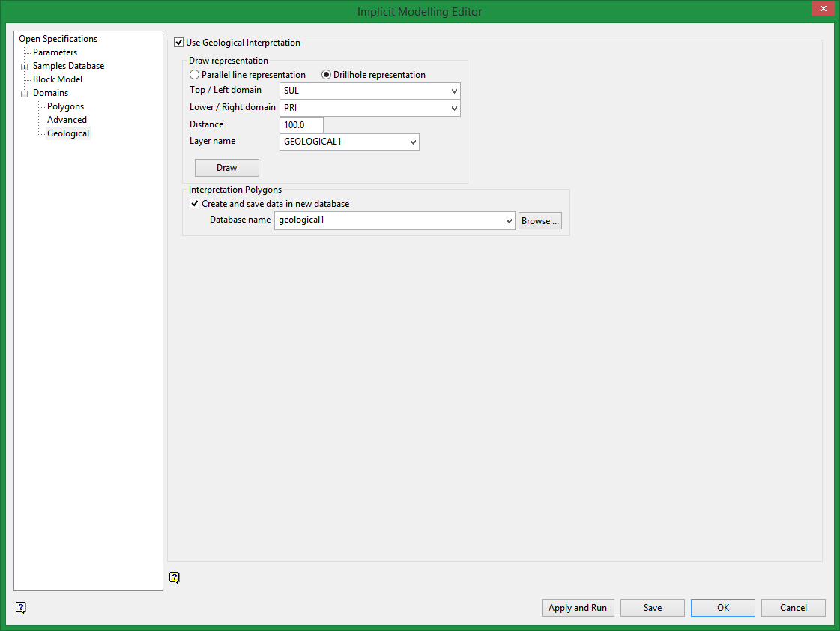
Task: Click Apply and Run
Action: click(x=578, y=608)
